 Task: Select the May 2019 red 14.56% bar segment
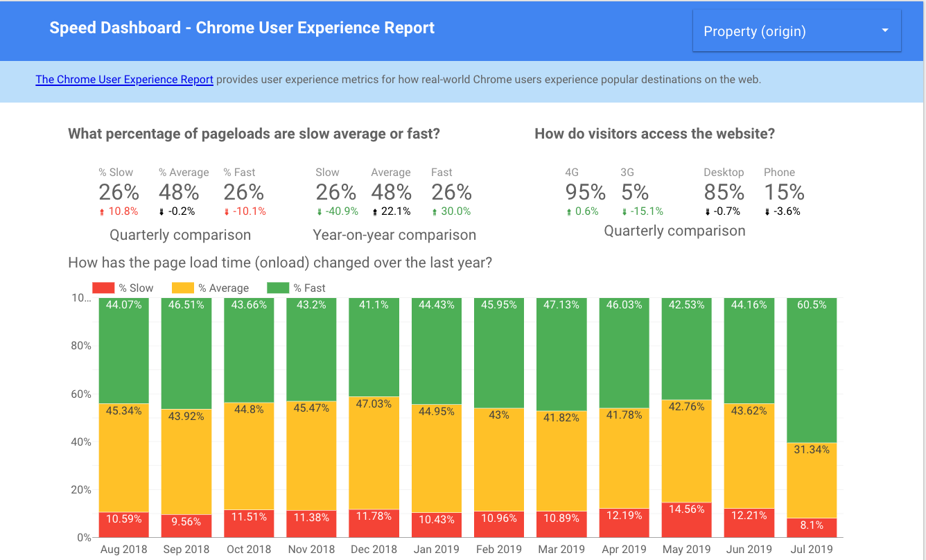[x=686, y=520]
